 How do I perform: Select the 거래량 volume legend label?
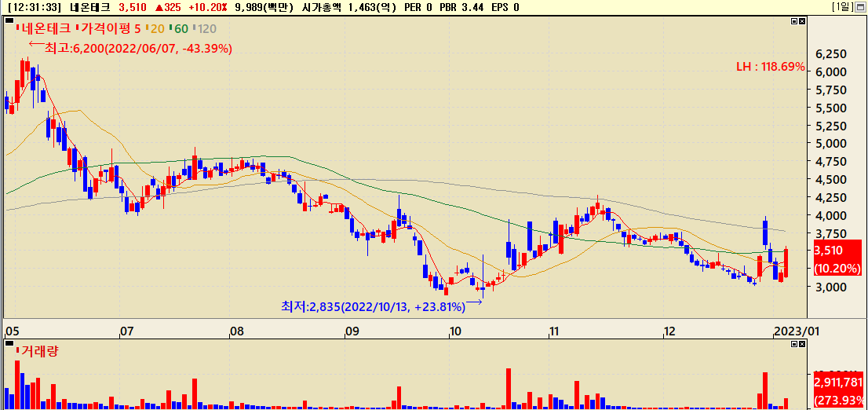pyautogui.click(x=39, y=351)
